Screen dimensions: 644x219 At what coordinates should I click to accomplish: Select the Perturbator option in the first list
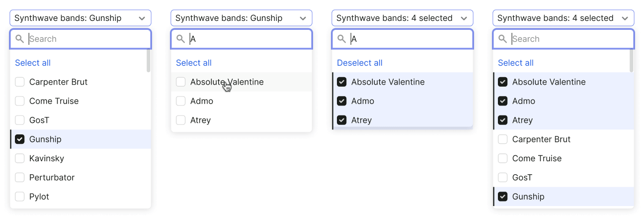point(80,177)
